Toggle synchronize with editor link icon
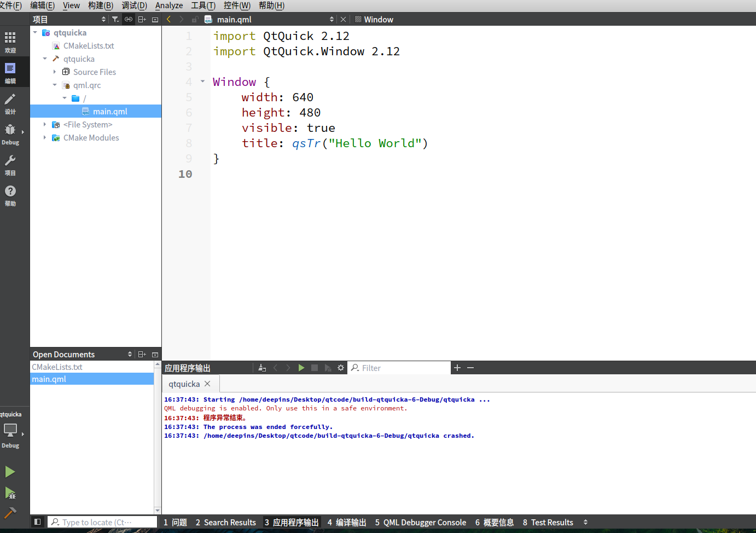Image resolution: width=756 pixels, height=533 pixels. (129, 19)
